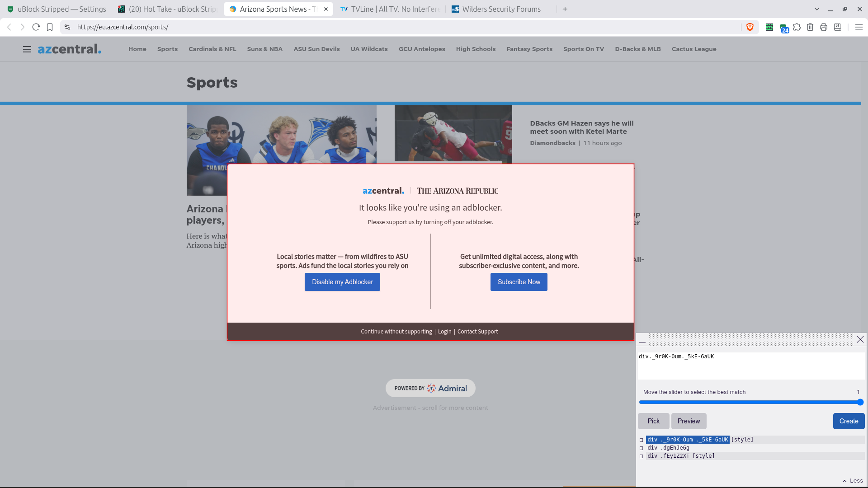This screenshot has width=868, height=488.
Task: Open Sports On TV nav item
Action: pos(584,49)
